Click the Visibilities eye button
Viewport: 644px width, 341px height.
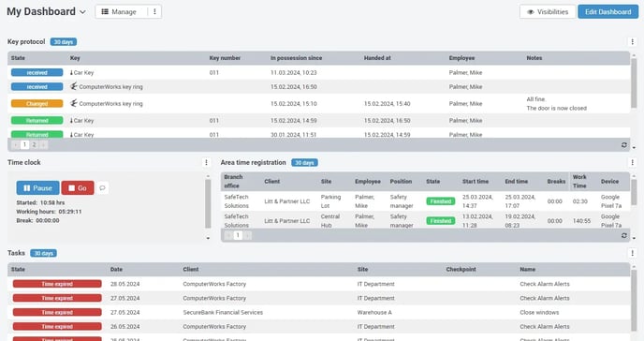548,12
